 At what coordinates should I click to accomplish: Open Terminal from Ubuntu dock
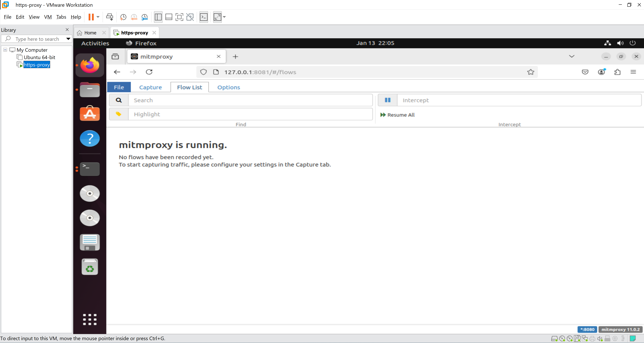pos(90,169)
